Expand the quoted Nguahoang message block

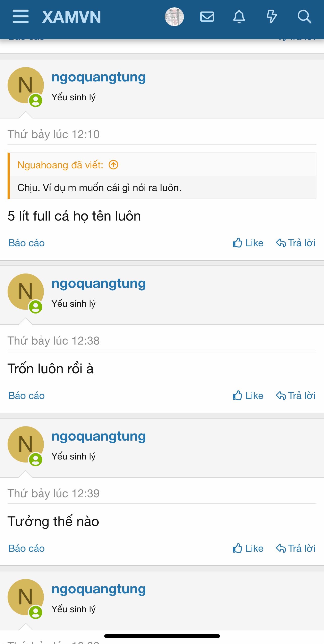pyautogui.click(x=161, y=188)
